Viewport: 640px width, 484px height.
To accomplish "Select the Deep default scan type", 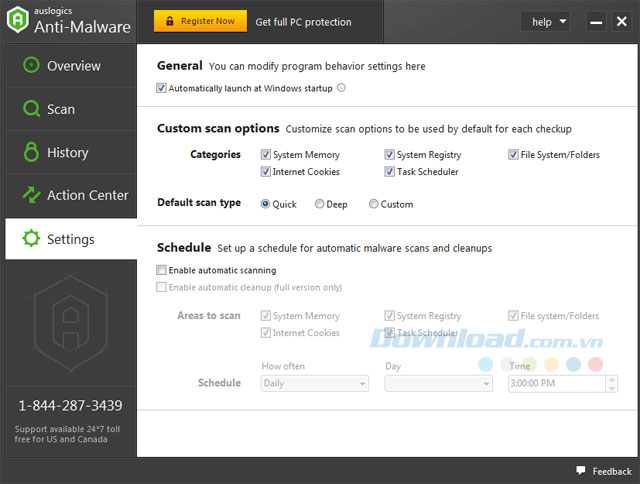I will click(320, 204).
